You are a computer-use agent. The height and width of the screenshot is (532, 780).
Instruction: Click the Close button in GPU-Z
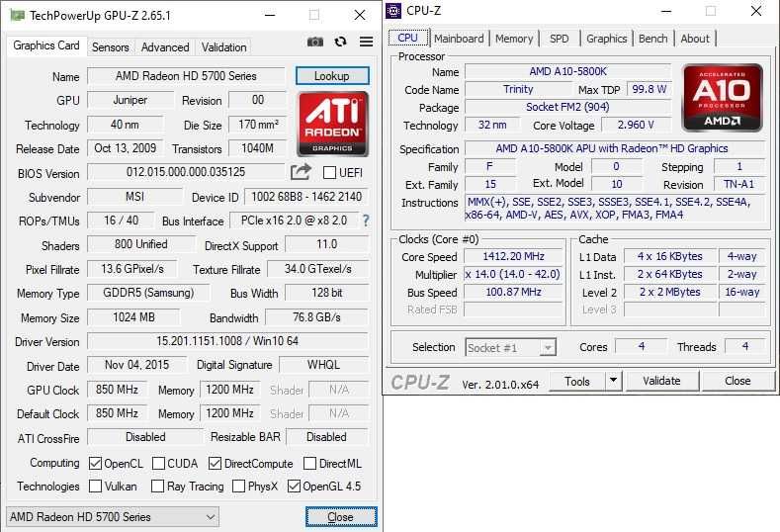[341, 517]
